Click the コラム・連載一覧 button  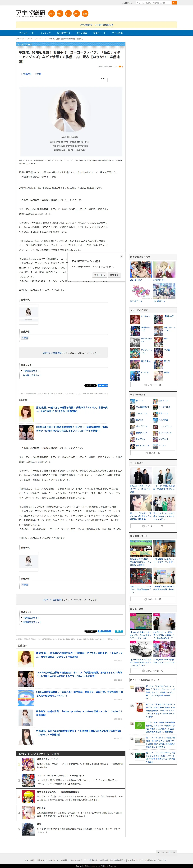153,670
